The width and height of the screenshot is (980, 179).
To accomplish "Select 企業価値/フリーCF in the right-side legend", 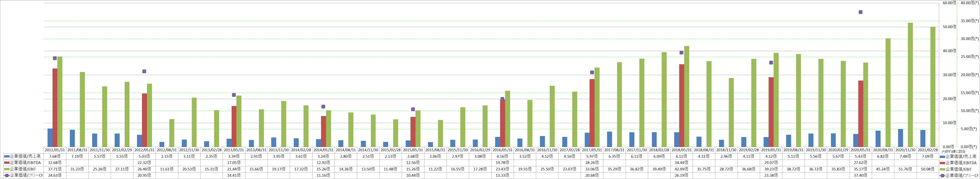I will tap(959, 175).
